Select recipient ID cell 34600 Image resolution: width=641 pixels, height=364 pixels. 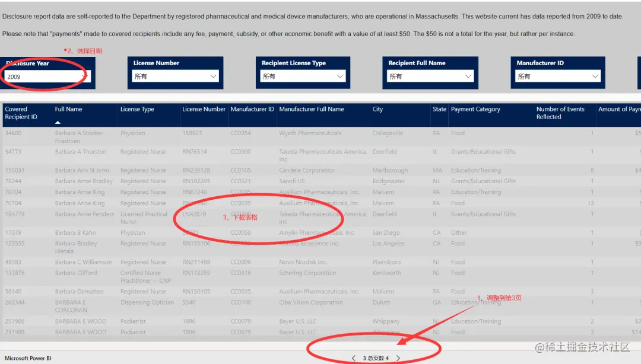click(x=13, y=133)
